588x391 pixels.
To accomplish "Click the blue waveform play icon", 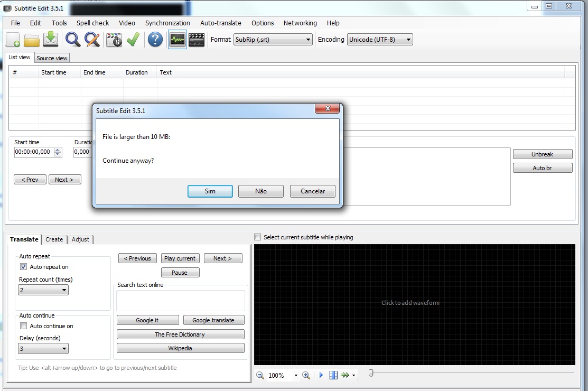I will 321,375.
